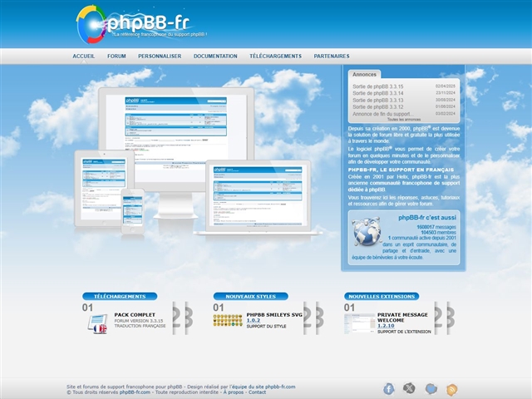This screenshot has width=532, height=399.
Task: Open Annonce de fin du support announcement
Action: [383, 114]
